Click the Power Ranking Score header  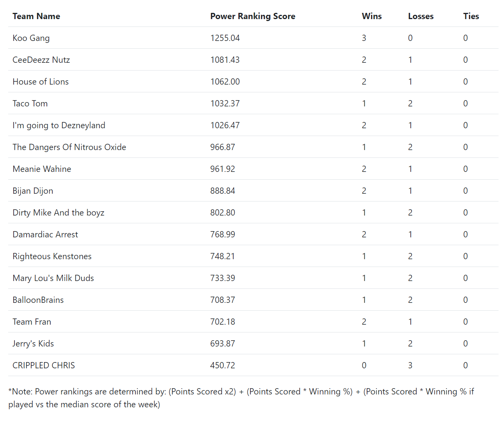[x=253, y=16]
